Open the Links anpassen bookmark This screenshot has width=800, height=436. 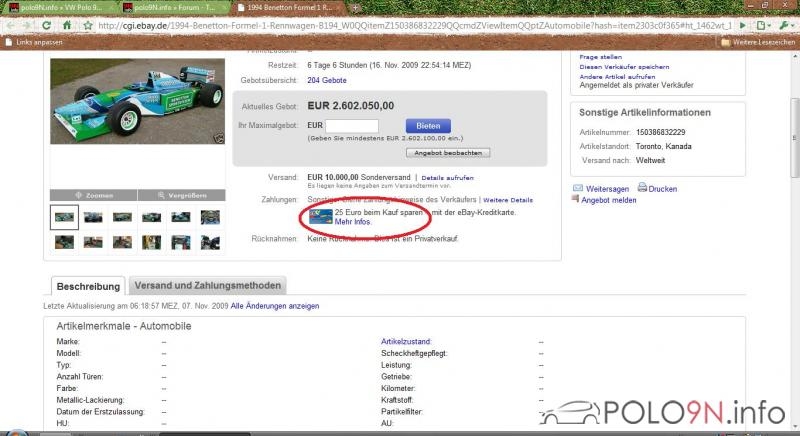click(x=34, y=42)
